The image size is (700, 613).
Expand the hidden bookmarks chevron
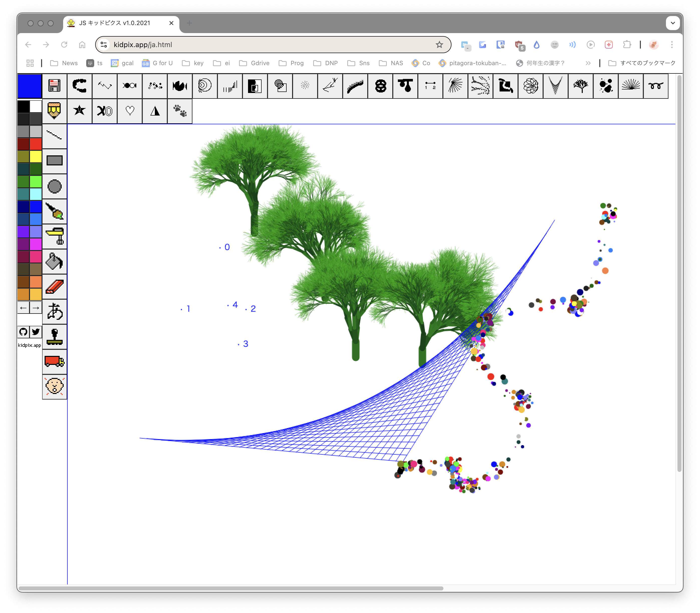point(588,63)
